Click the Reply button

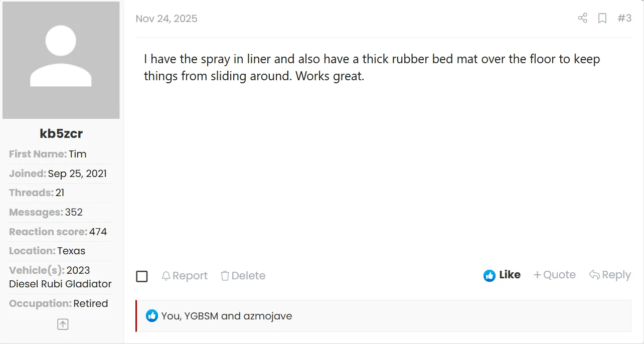click(616, 275)
